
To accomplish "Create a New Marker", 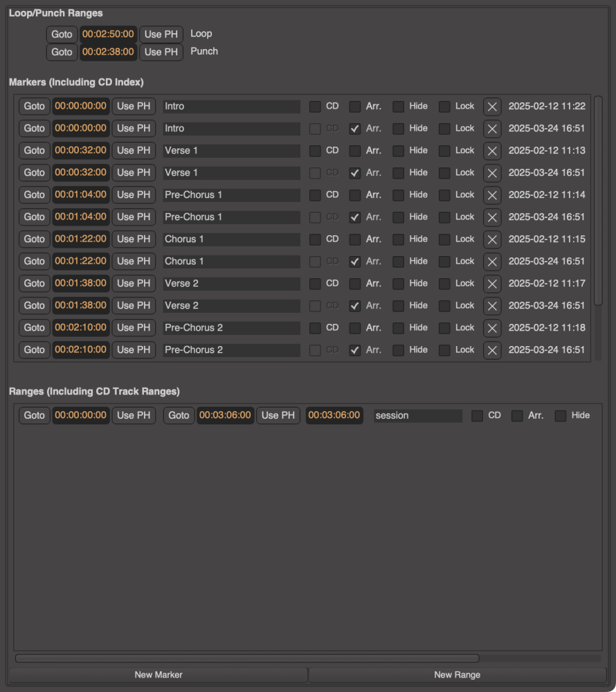I will coord(158,675).
